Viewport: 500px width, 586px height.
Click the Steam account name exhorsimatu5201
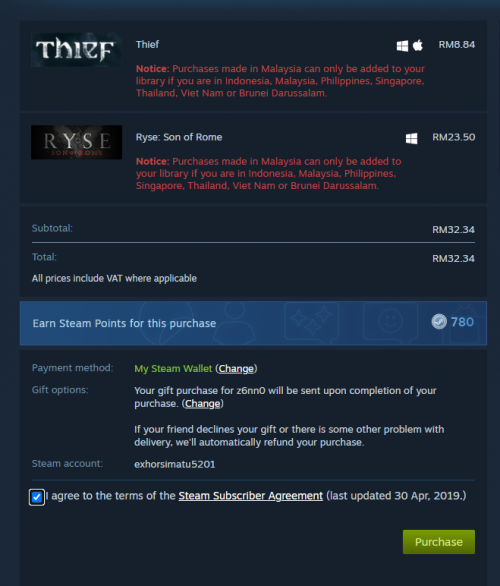coord(175,465)
